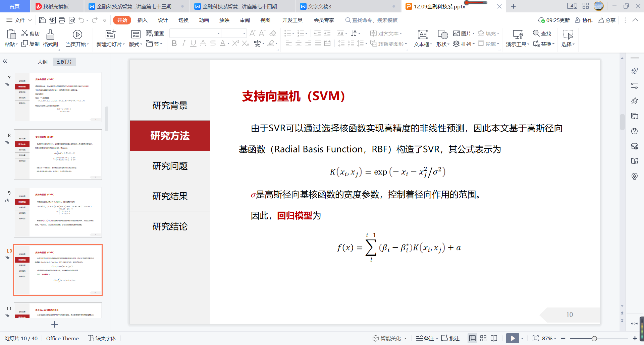Toggle align right paragraph
The width and height of the screenshot is (644, 345).
pos(308,44)
